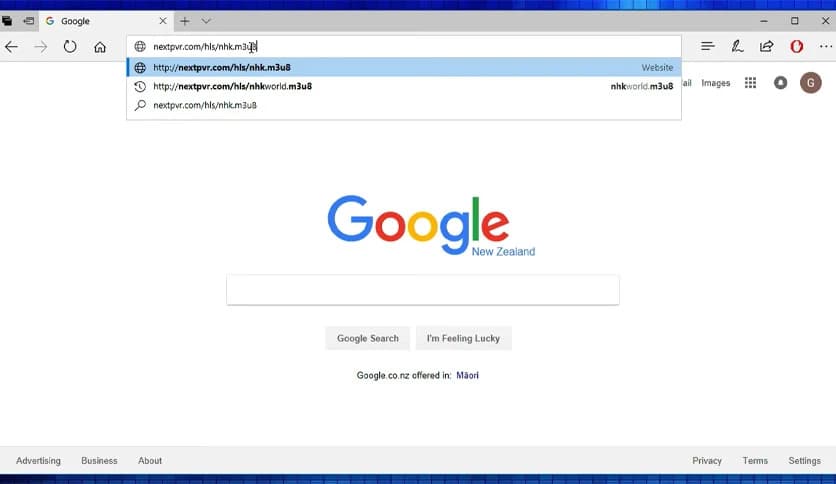Open a new tab
Viewport: 836px width, 484px height.
pyautogui.click(x=184, y=21)
